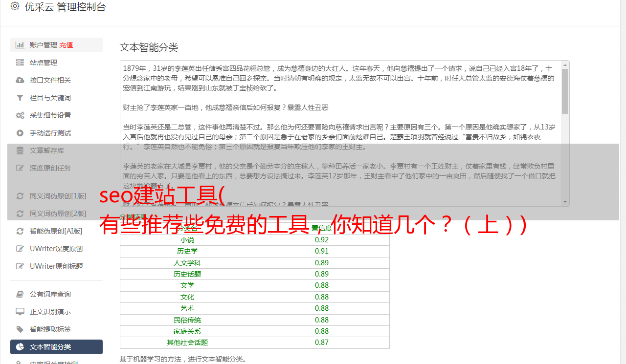Click the 民俗传统 category cell
This screenshot has height=364, width=626.
[187, 320]
